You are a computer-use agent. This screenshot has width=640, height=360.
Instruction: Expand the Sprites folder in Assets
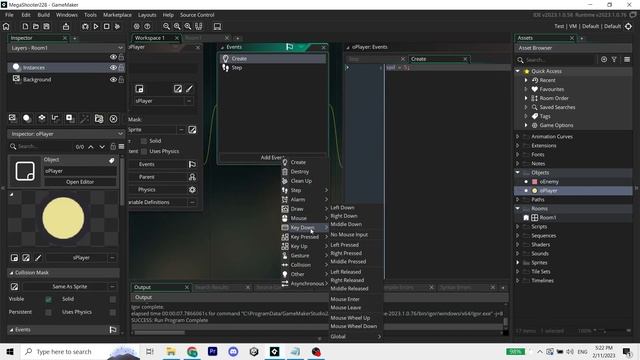point(518,262)
